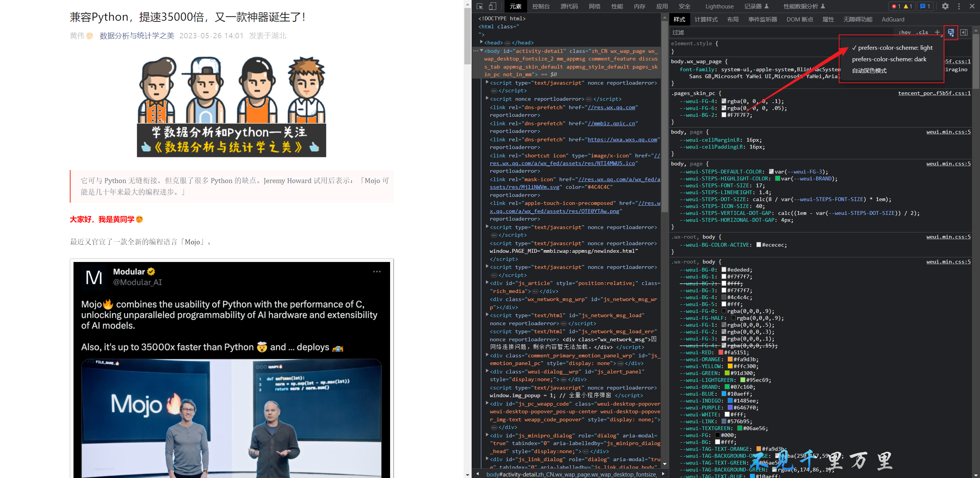
Task: Add new style rule plus icon
Action: pos(937,33)
